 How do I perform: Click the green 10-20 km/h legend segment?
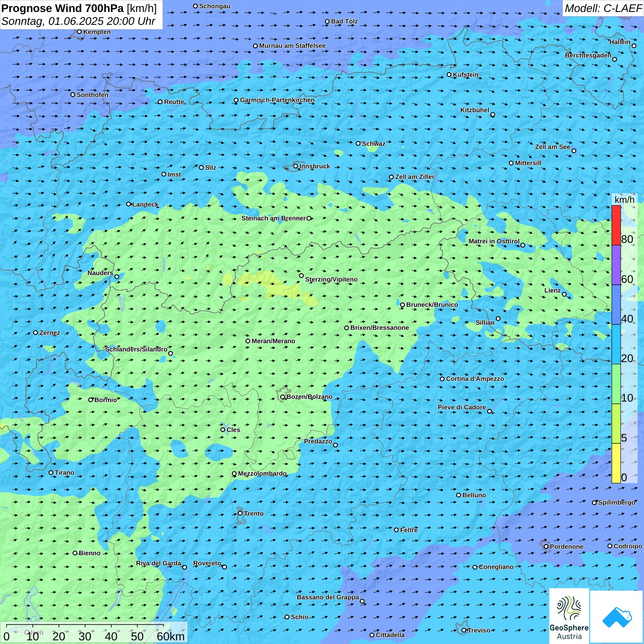coord(616,384)
